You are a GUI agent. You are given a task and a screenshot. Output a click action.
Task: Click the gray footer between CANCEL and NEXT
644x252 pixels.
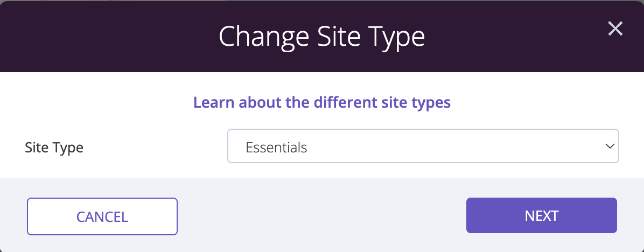click(x=321, y=215)
